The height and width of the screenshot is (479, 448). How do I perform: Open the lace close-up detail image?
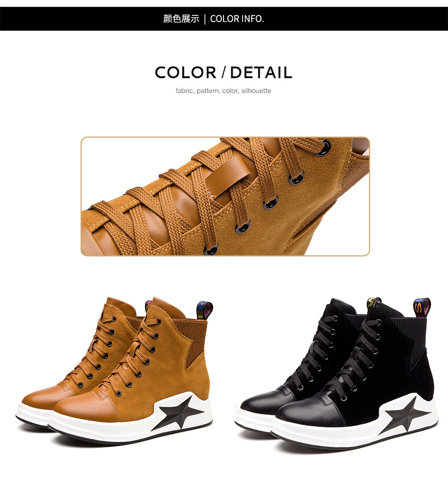[225, 196]
